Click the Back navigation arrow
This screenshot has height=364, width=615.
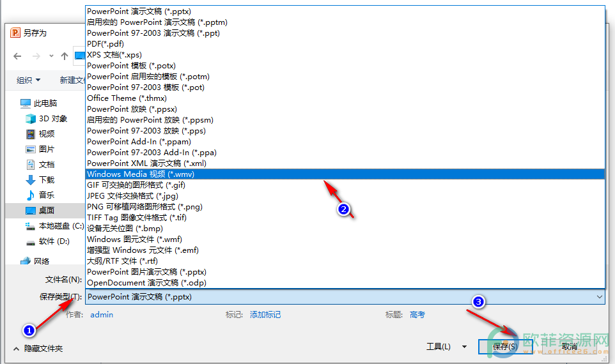17,56
